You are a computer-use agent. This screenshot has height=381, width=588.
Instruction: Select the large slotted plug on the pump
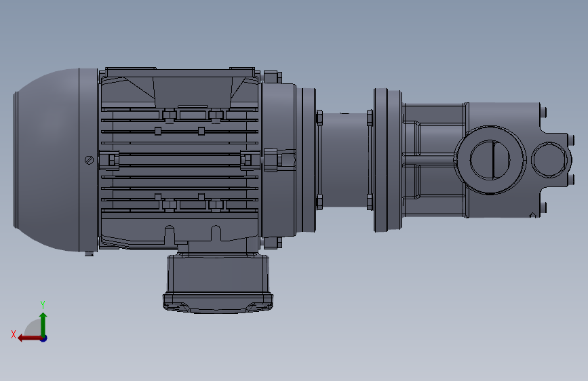click(490, 160)
